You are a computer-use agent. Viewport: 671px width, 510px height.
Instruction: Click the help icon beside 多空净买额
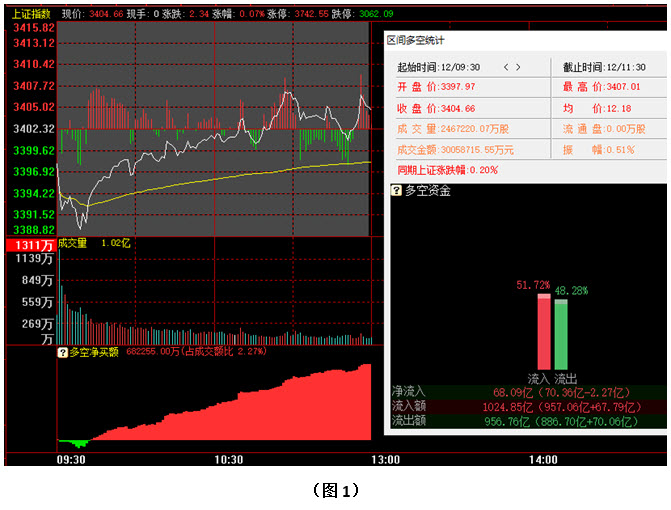62,353
